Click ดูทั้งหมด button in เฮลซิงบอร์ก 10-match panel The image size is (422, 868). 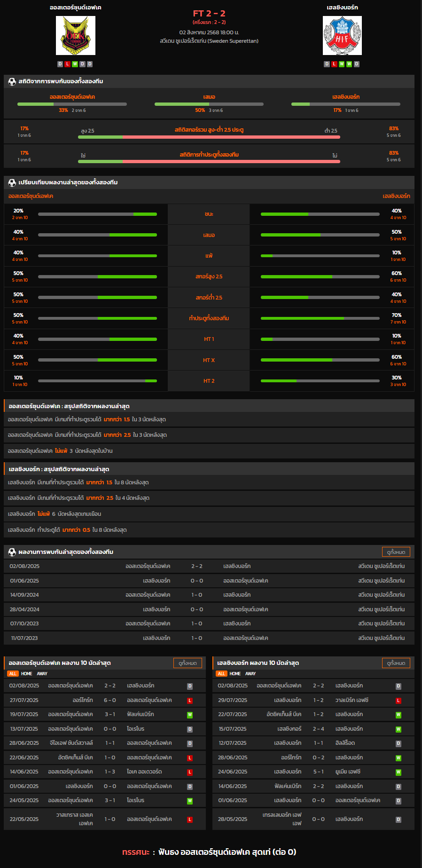[396, 663]
